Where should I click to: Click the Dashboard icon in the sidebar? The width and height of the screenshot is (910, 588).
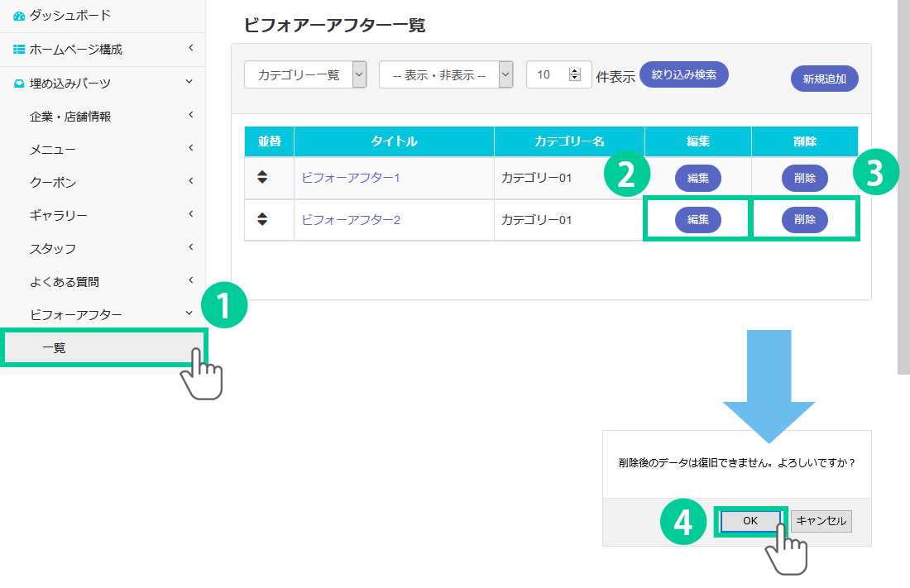pyautogui.click(x=19, y=16)
